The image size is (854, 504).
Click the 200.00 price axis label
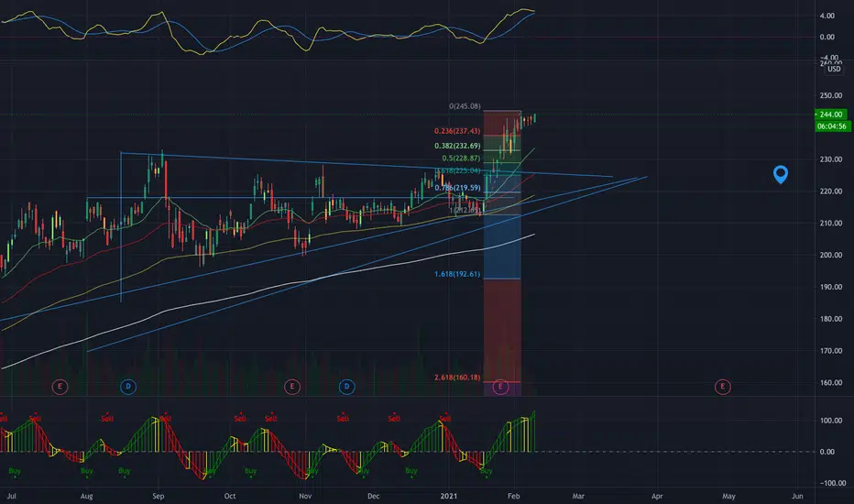click(830, 255)
